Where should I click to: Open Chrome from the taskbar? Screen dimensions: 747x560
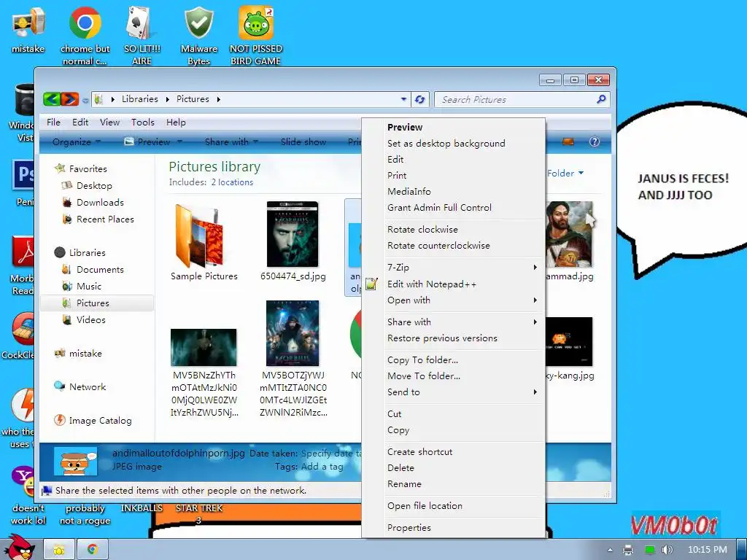93,550
